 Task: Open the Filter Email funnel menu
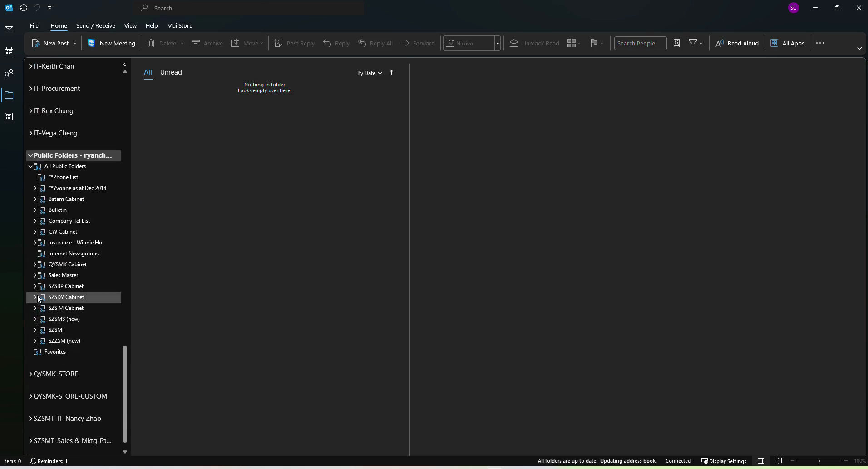click(695, 43)
